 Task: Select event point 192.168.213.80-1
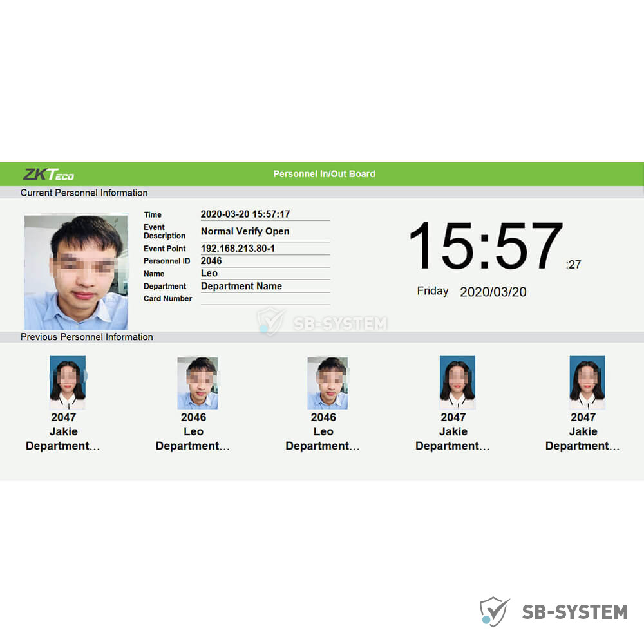point(238,249)
